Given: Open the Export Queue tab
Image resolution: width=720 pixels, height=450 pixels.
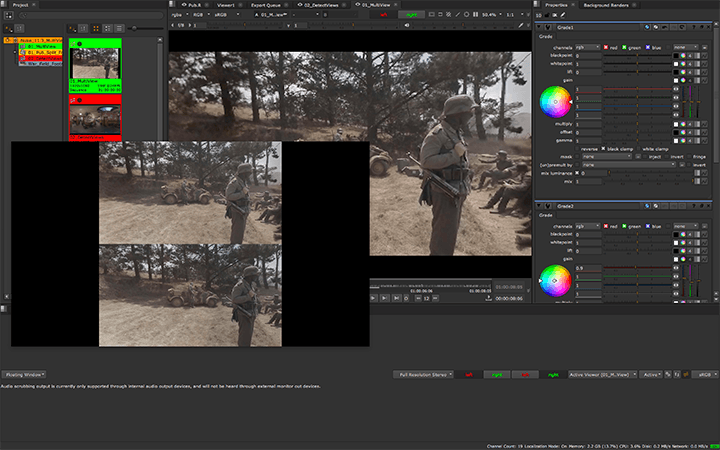Looking at the screenshot, I should (x=268, y=5).
